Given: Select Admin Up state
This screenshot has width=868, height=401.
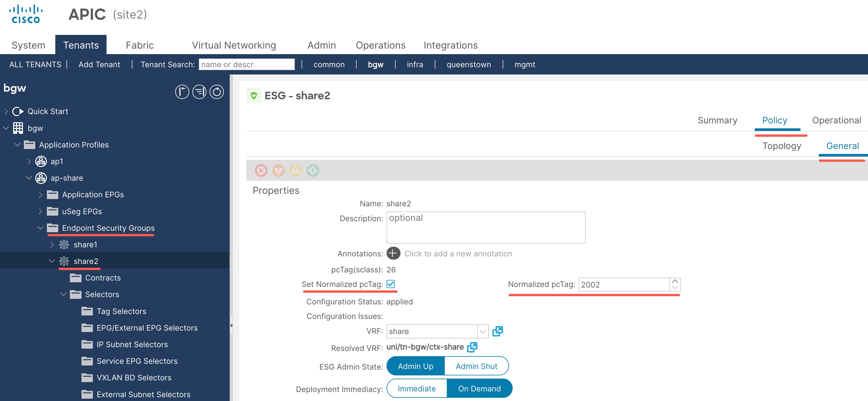Looking at the screenshot, I should (415, 366).
